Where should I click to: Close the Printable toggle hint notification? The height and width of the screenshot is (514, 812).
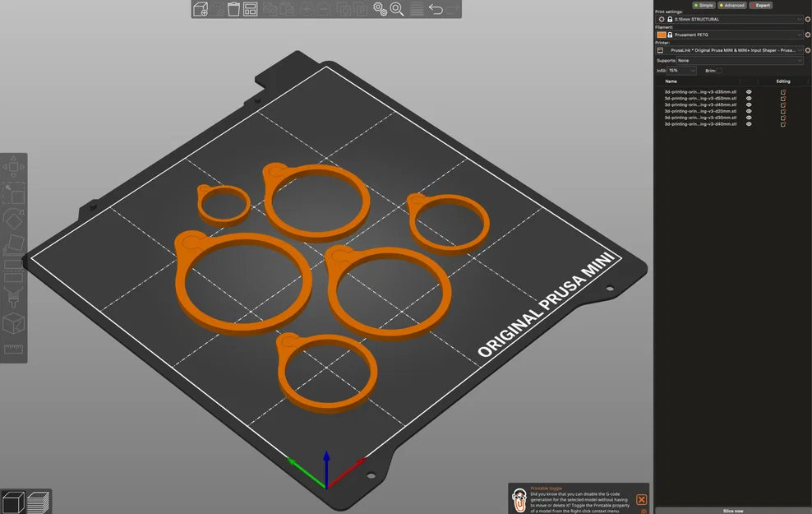641,499
